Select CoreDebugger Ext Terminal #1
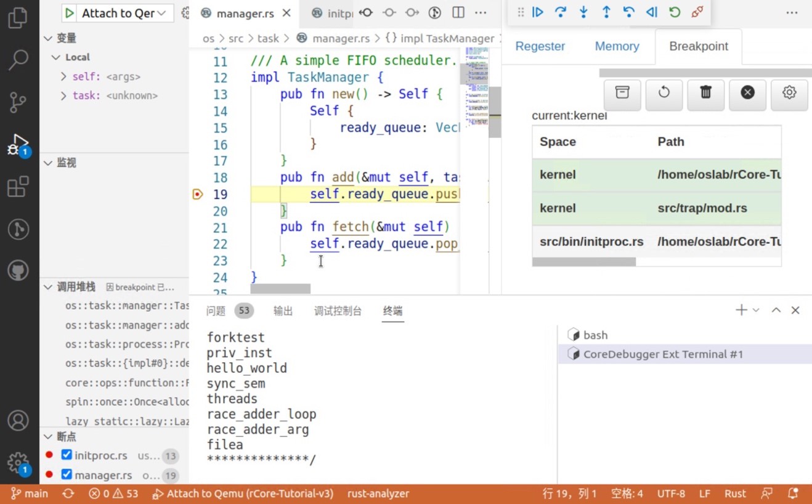Viewport: 812px width, 504px height. [684, 354]
